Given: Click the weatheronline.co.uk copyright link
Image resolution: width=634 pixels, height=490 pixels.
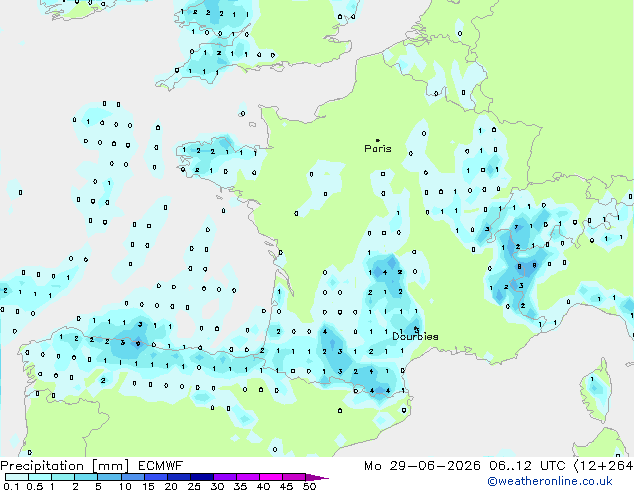Looking at the screenshot, I should click(x=549, y=481).
